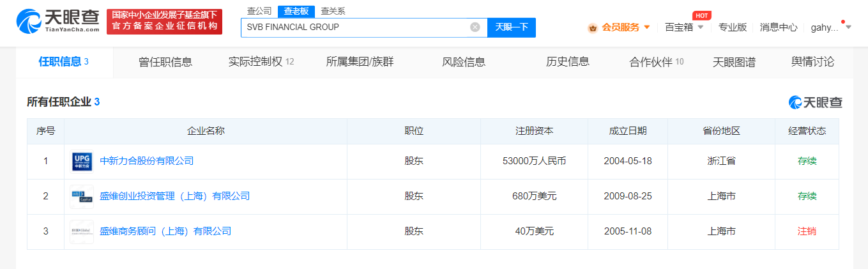The height and width of the screenshot is (269, 868).
Task: Click the 职位 column header
Action: (x=414, y=131)
